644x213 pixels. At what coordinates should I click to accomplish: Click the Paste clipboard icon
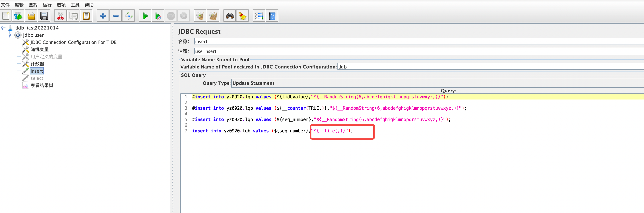click(x=86, y=16)
